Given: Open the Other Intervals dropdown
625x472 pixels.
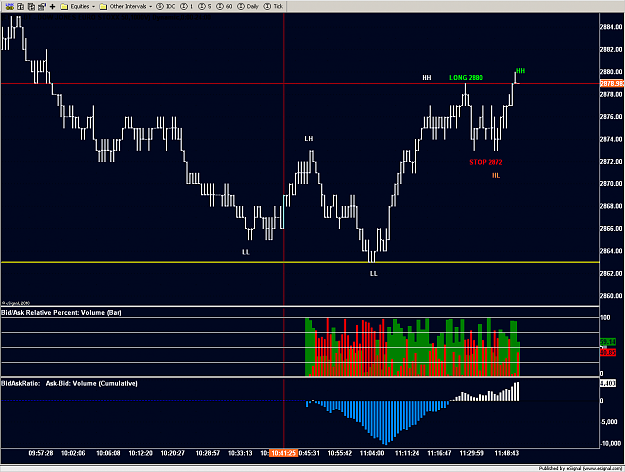Looking at the screenshot, I should pos(126,6).
